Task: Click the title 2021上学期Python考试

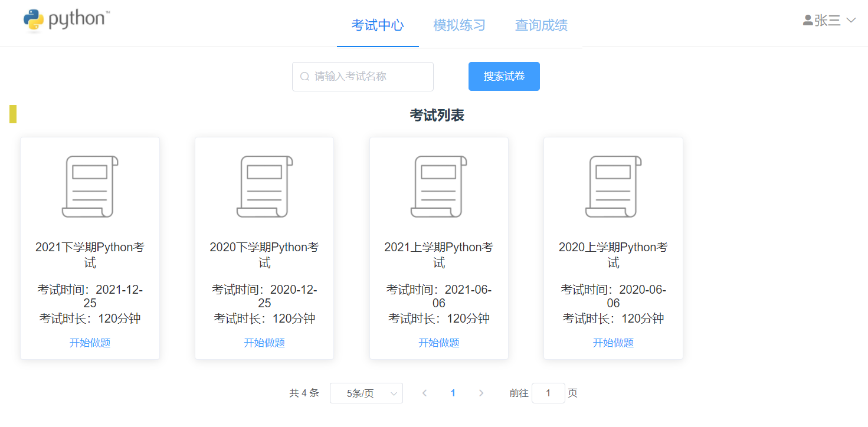Action: click(439, 255)
